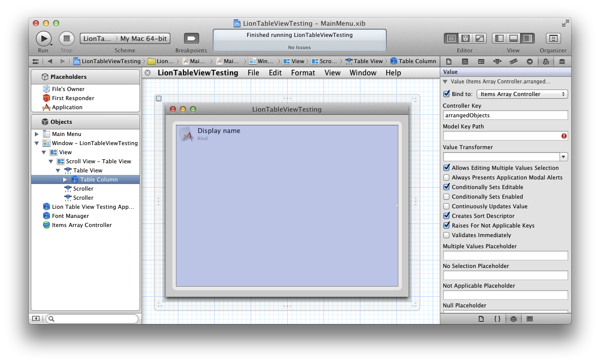The image size is (600, 364).
Task: Enable Validates Immediately
Action: (446, 235)
